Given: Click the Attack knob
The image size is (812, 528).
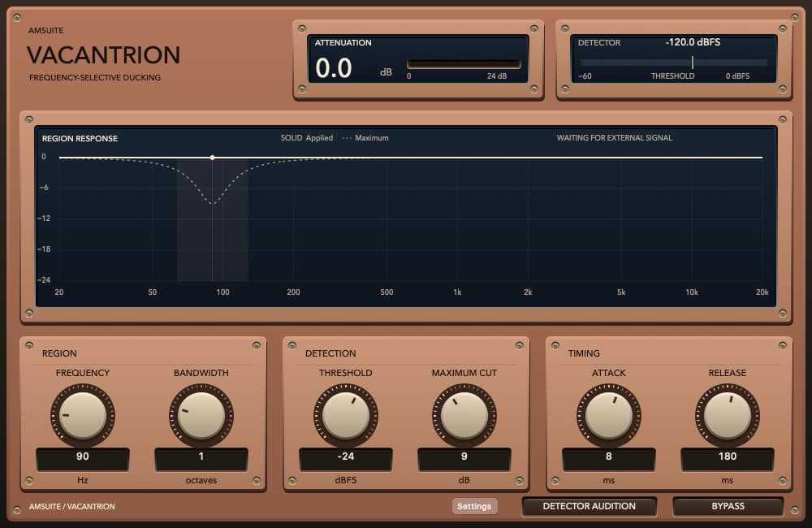Looking at the screenshot, I should [608, 416].
